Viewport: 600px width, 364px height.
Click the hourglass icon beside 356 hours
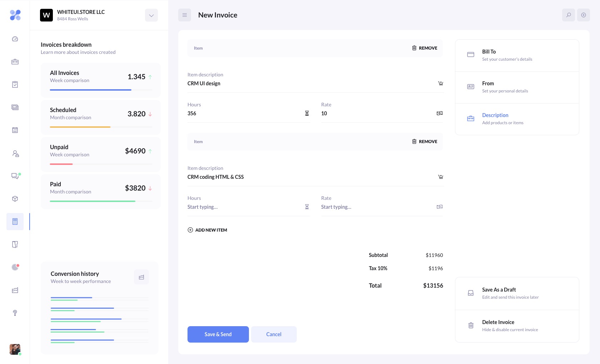tap(307, 113)
